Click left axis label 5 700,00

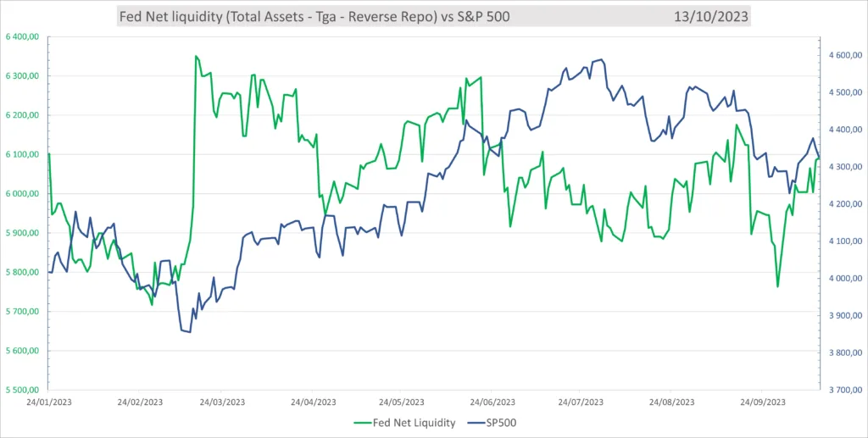(21, 312)
